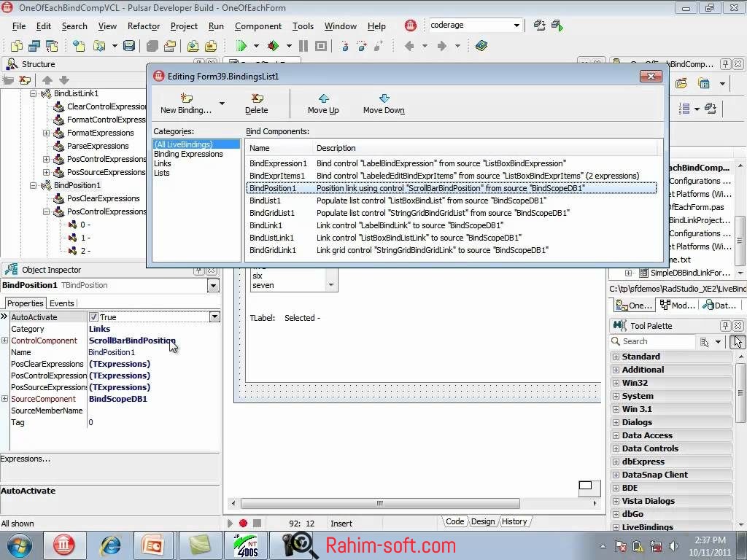The image size is (747, 560).
Task: Select Links in the Categories list
Action: 163,163
